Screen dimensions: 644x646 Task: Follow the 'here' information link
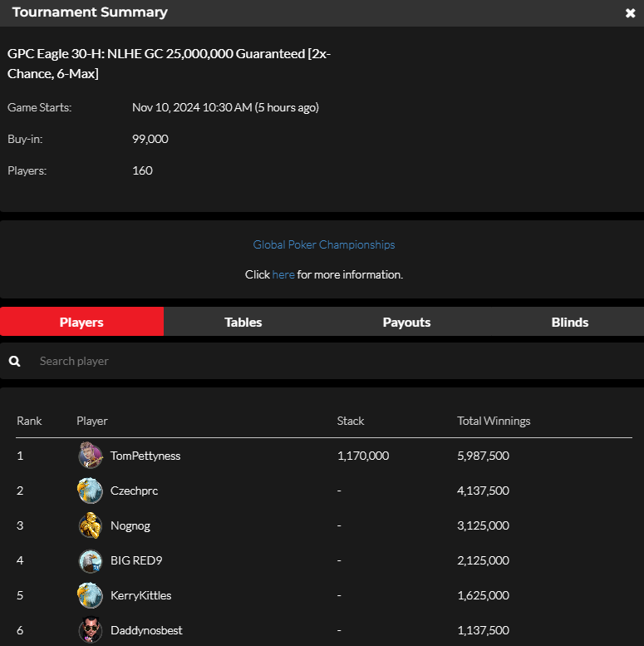coord(283,274)
